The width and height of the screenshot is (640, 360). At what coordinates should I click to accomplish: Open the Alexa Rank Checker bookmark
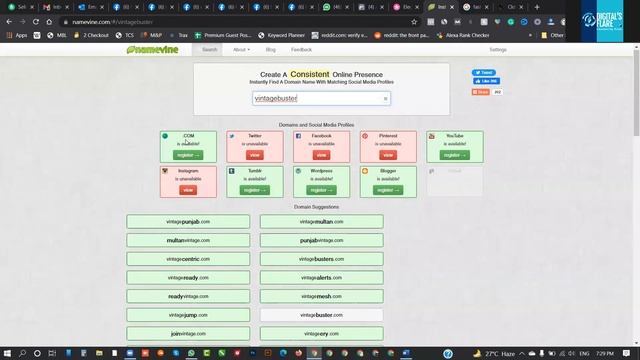point(463,36)
